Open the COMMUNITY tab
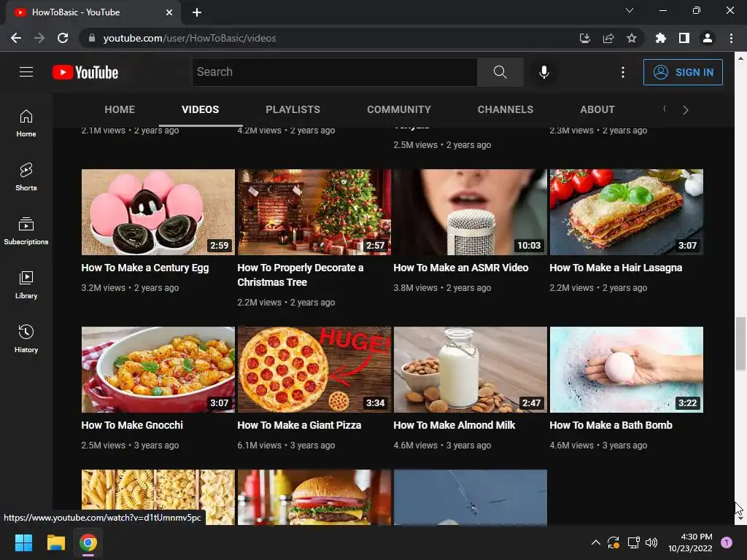The height and width of the screenshot is (560, 747). click(x=399, y=109)
